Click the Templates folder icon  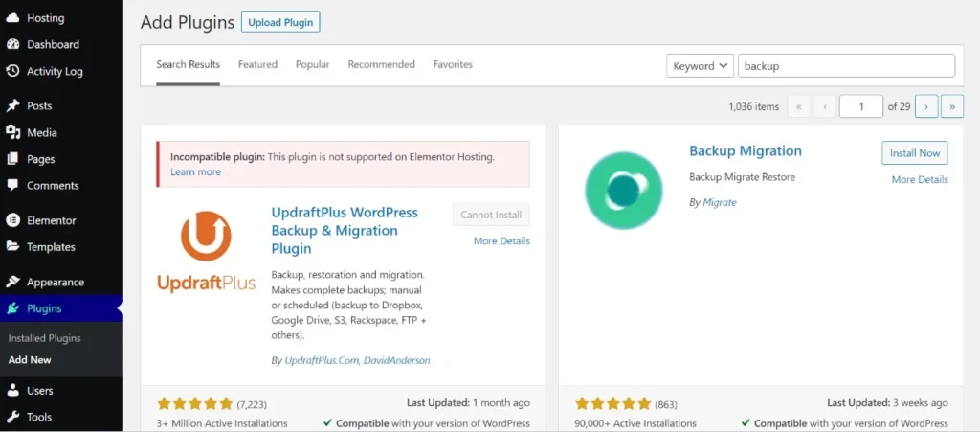pos(12,247)
